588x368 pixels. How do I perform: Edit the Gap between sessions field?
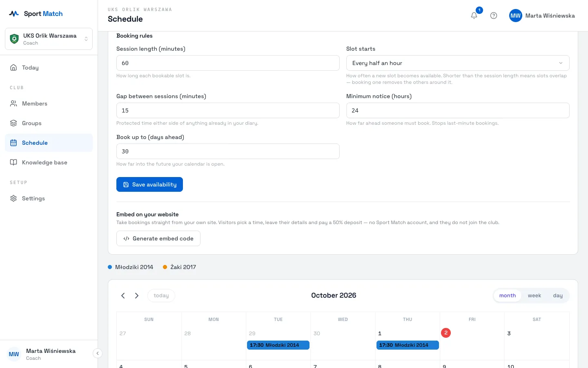228,110
